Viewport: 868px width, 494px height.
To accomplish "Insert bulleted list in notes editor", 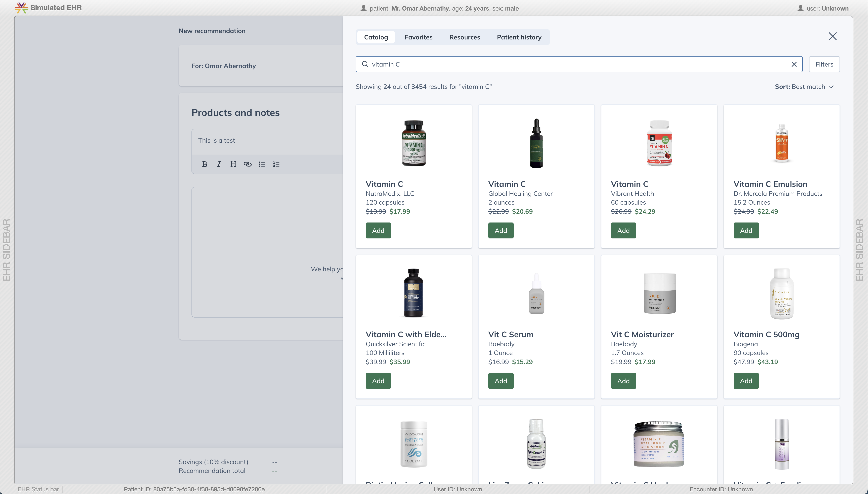I will [x=262, y=164].
